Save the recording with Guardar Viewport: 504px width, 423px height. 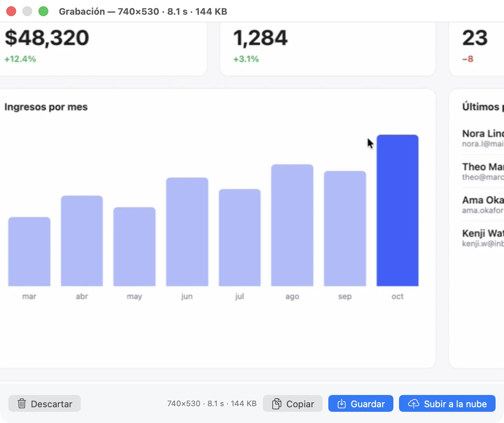tap(361, 404)
